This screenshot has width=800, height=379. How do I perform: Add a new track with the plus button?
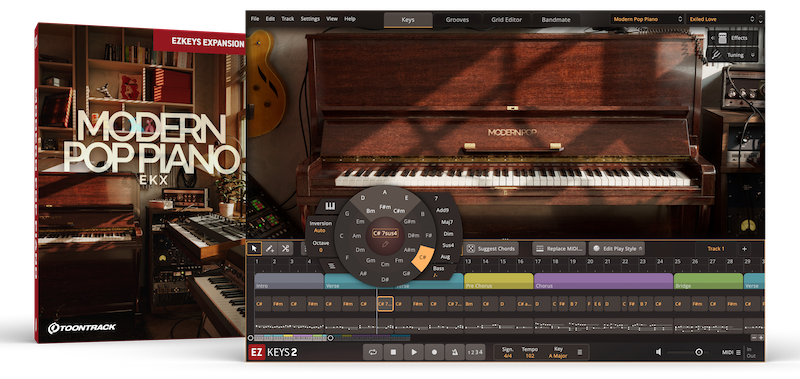(x=744, y=248)
